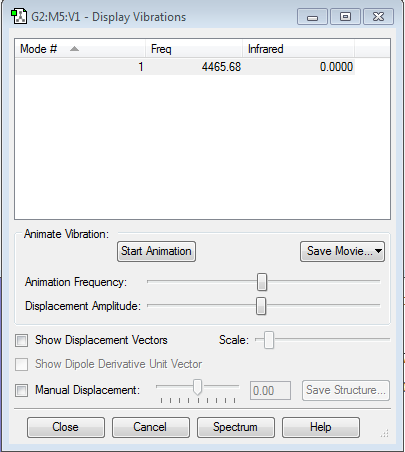This screenshot has width=405, height=452.
Task: Click the GaussView molecule icon in title bar
Action: (x=19, y=17)
